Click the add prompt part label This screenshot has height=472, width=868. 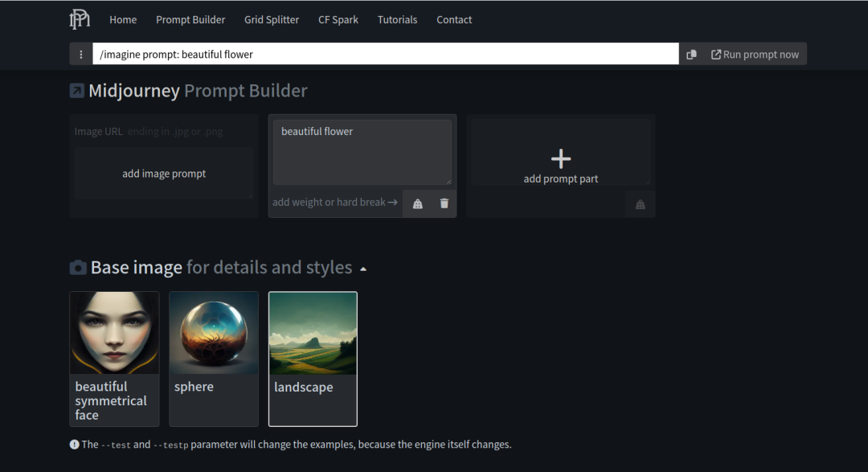pyautogui.click(x=561, y=179)
